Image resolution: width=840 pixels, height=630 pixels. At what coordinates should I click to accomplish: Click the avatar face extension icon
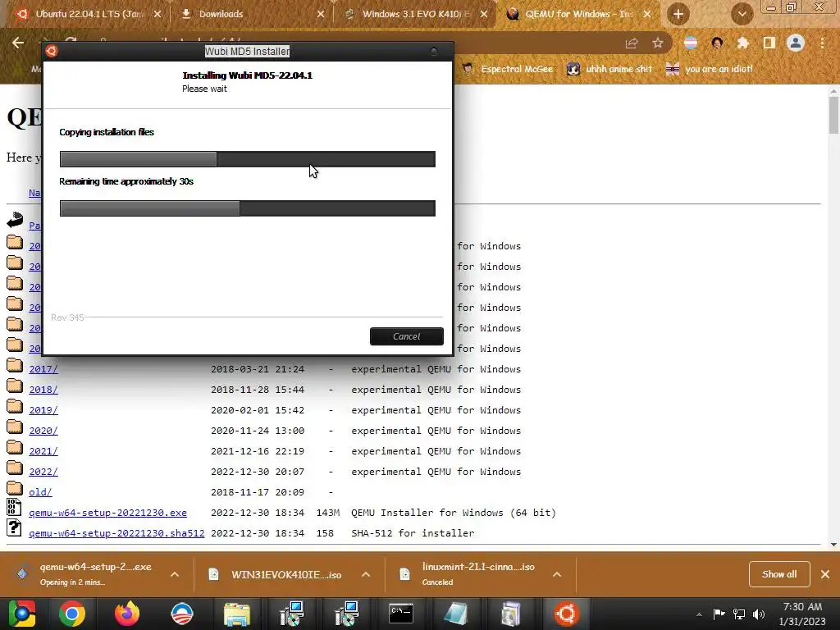coord(717,43)
